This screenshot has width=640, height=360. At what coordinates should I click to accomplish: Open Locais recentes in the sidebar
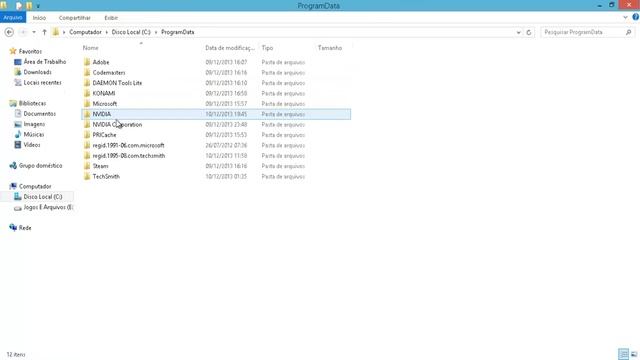[x=42, y=82]
